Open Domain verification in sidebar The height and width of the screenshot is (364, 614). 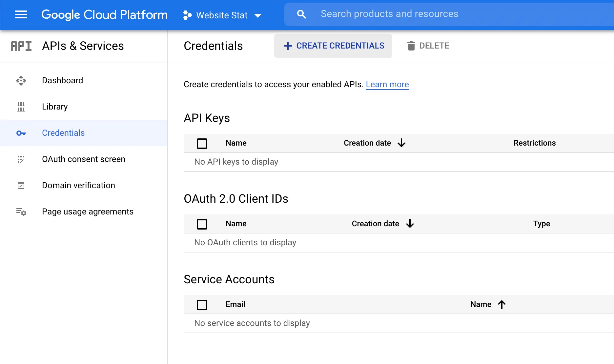point(78,185)
